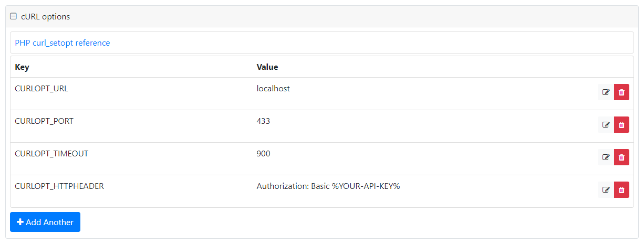
Task: Select the 433 port value
Action: [x=263, y=121]
